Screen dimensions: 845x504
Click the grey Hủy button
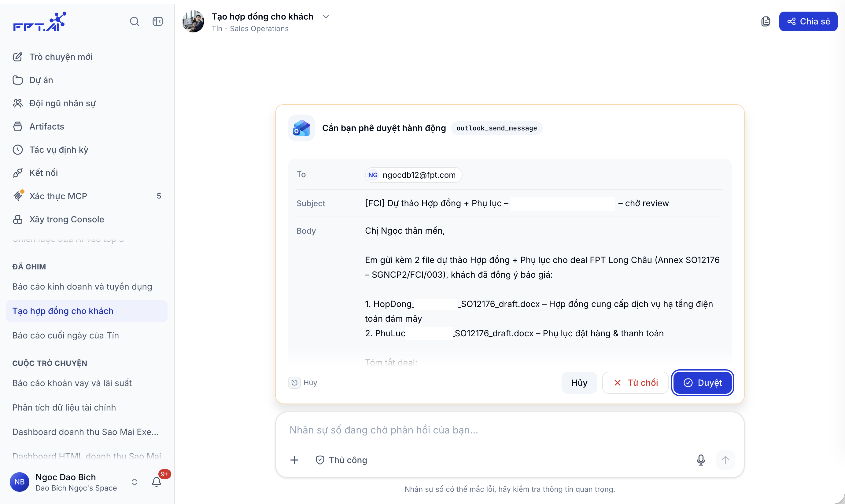pyautogui.click(x=579, y=383)
